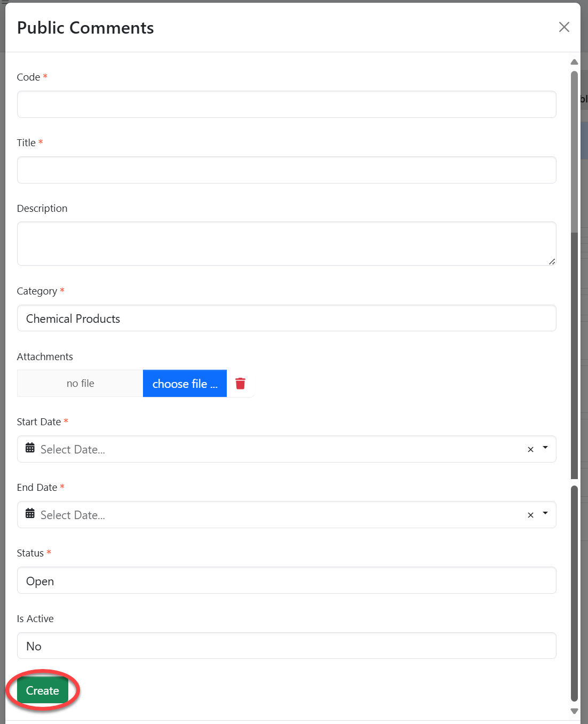588x724 pixels.
Task: Focus the Code input field
Action: click(x=287, y=105)
